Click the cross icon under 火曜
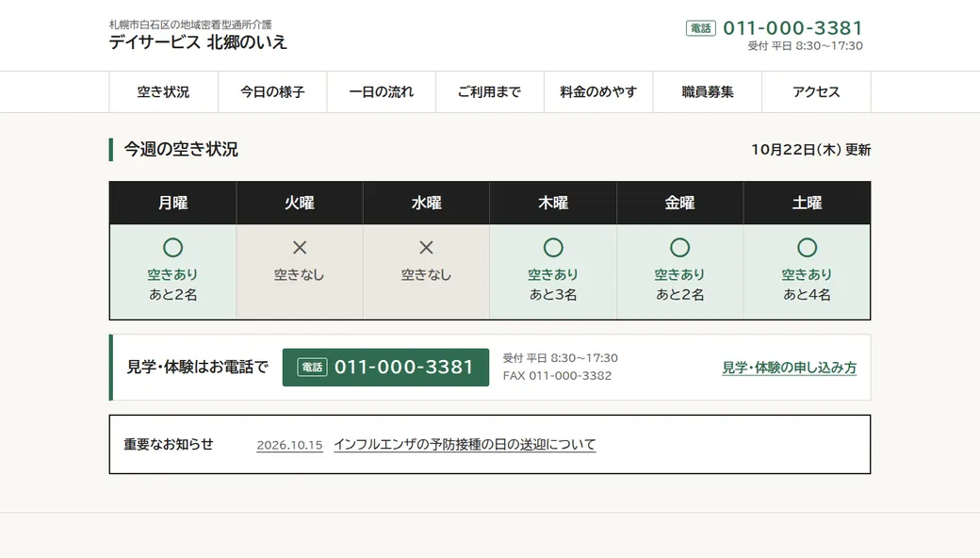980x558 pixels. coord(300,248)
